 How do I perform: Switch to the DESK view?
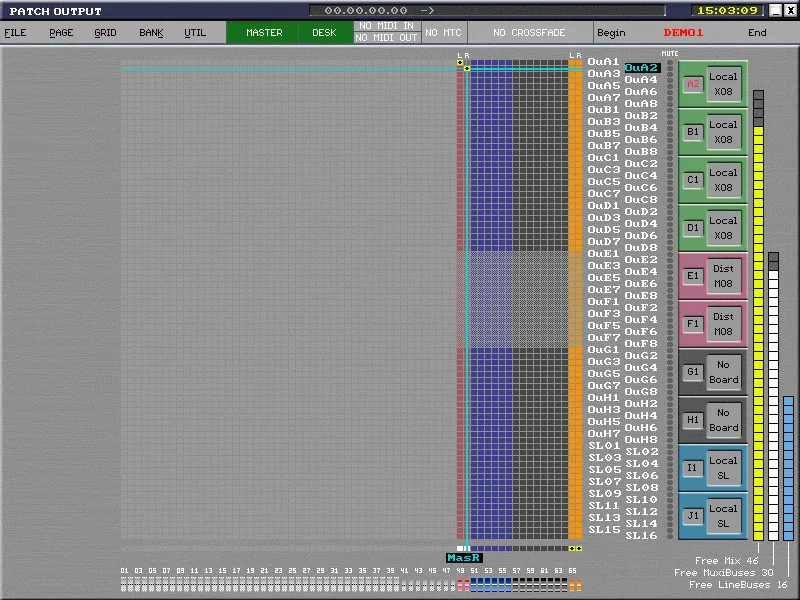pos(324,33)
